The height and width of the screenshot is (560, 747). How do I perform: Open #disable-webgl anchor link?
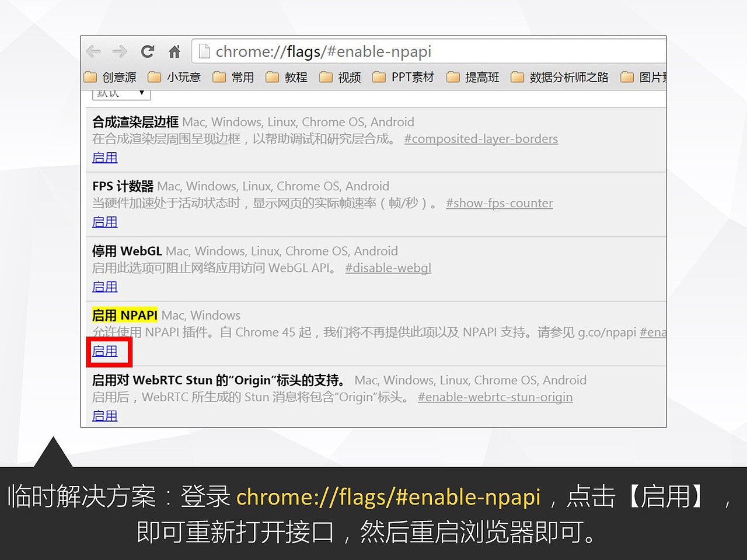388,268
